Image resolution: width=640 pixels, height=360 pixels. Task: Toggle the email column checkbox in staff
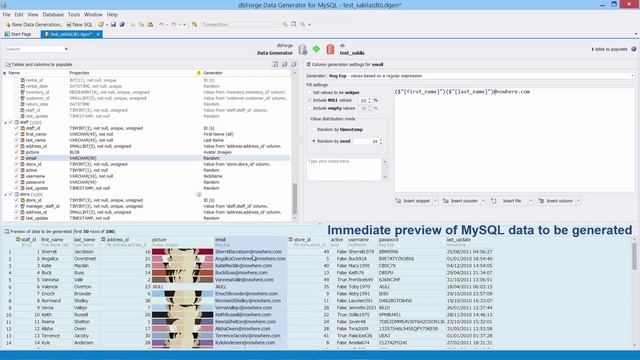pyautogui.click(x=17, y=158)
